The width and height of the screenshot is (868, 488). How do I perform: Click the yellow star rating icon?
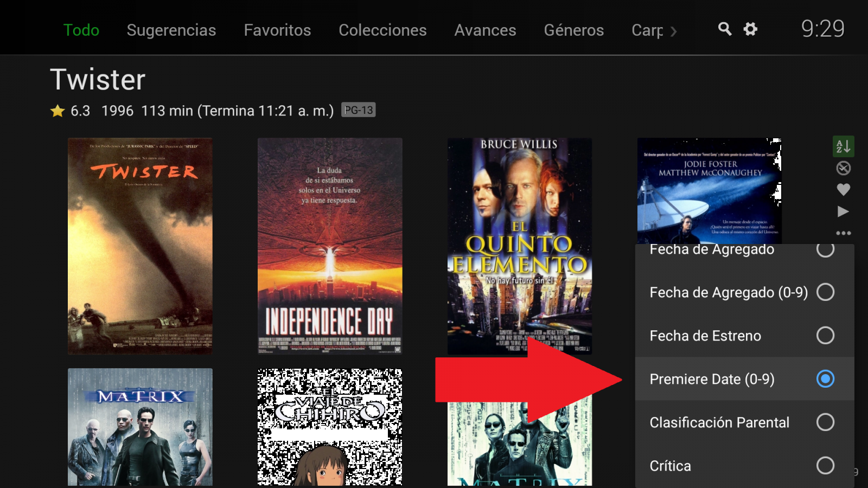[56, 111]
